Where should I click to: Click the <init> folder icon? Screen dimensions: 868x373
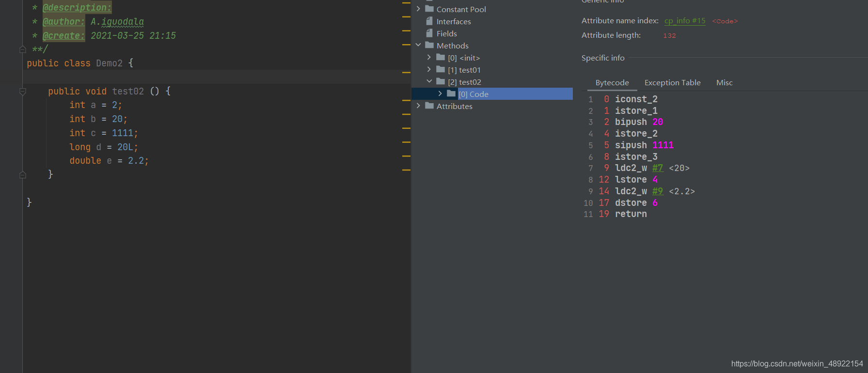click(x=441, y=57)
